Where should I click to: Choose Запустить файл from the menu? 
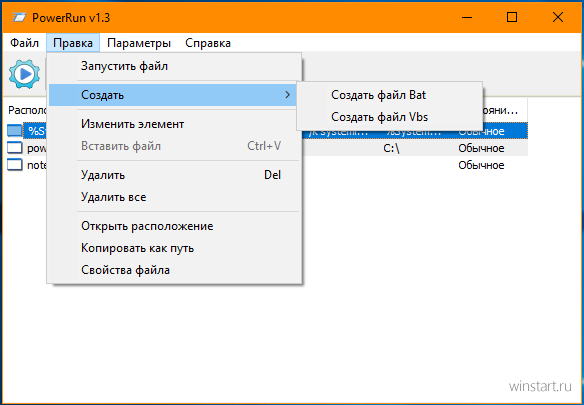(174, 66)
